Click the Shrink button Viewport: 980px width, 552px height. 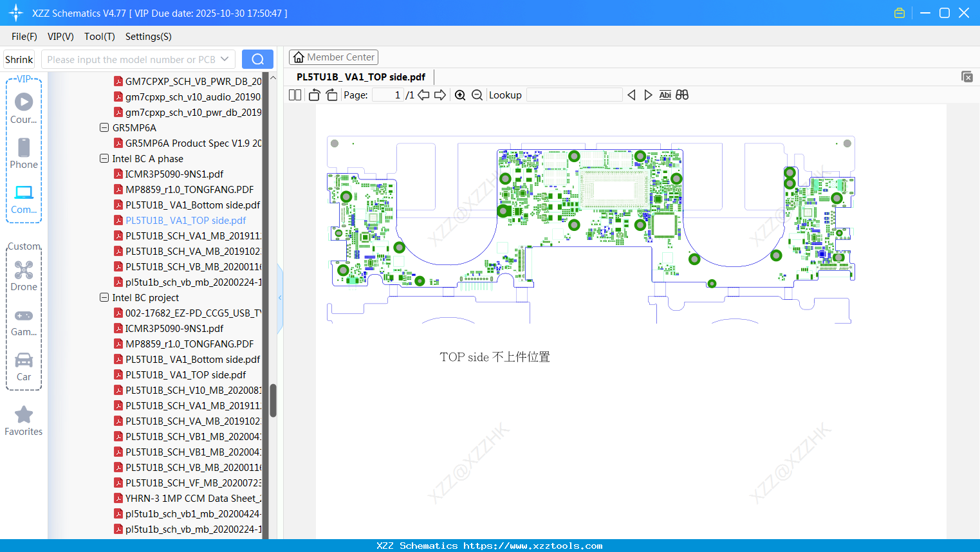(x=19, y=59)
